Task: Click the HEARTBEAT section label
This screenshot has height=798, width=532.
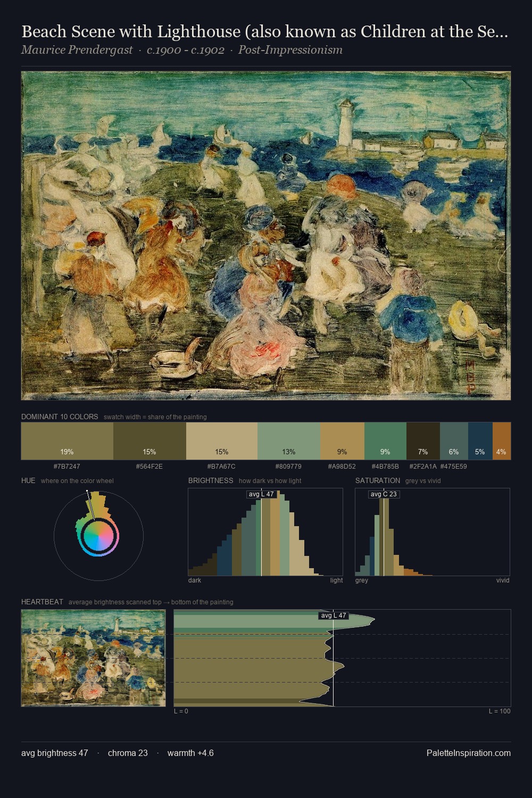Action: (42, 602)
